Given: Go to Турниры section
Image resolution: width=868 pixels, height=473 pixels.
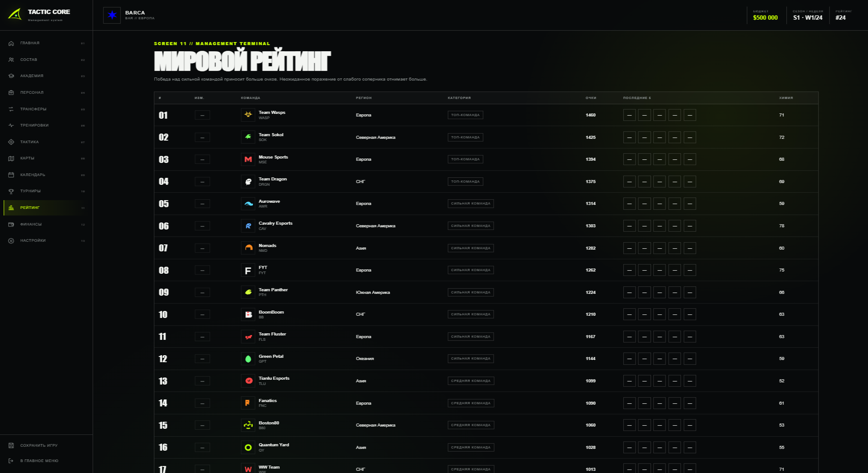Looking at the screenshot, I should [46, 191].
